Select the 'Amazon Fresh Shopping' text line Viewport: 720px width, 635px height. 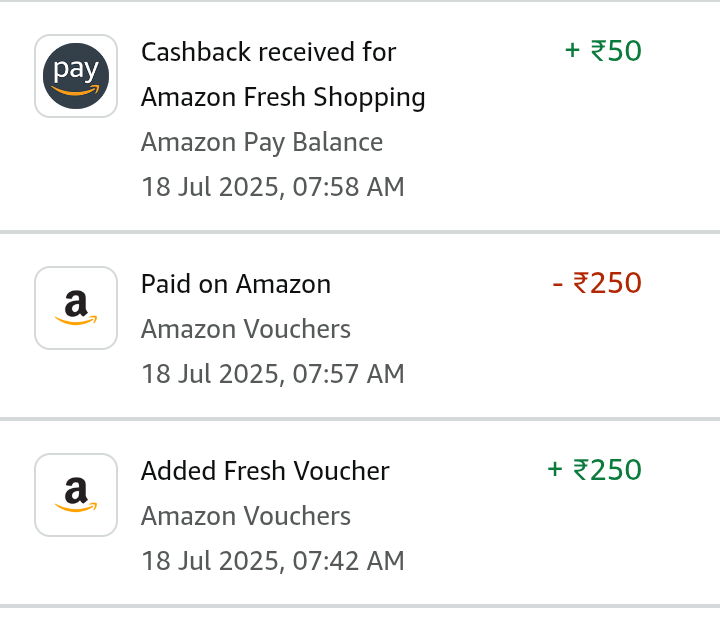point(283,97)
